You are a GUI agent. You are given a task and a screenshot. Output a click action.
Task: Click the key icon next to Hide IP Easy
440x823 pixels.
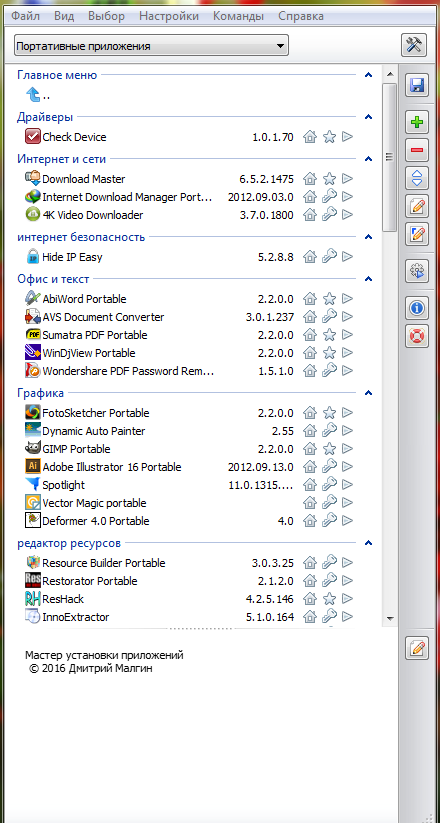coord(329,257)
